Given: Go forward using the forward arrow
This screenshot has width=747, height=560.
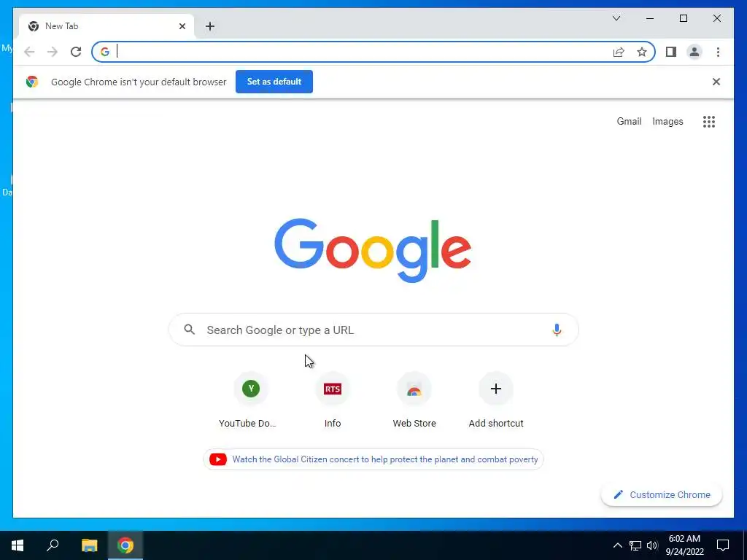Looking at the screenshot, I should coord(53,52).
